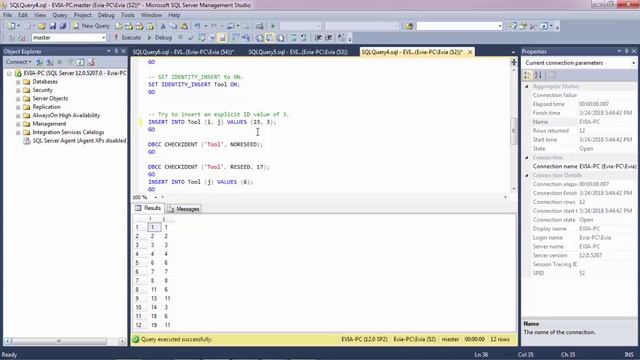Toggle Results to Grid icon

270,38
